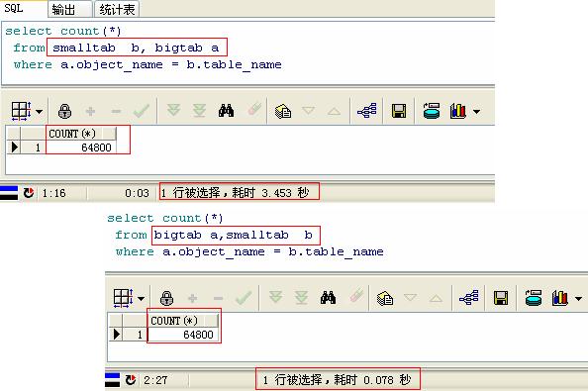Screen dimensions: 588x391
Task: Click linked query tree icon, 3.453 秒 window
Action: click(x=366, y=111)
